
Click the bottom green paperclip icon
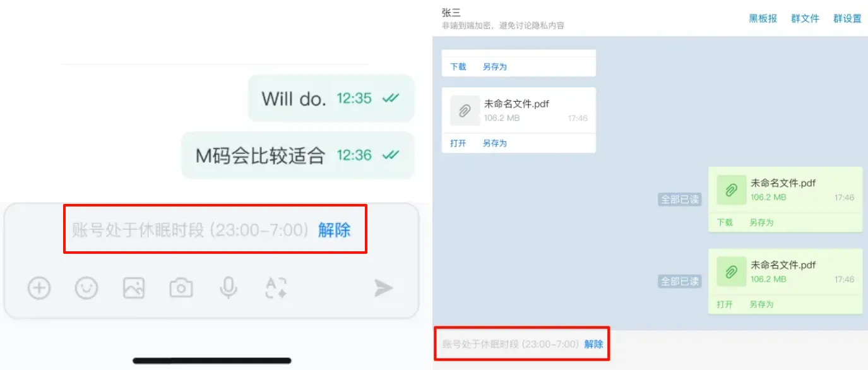point(732,272)
